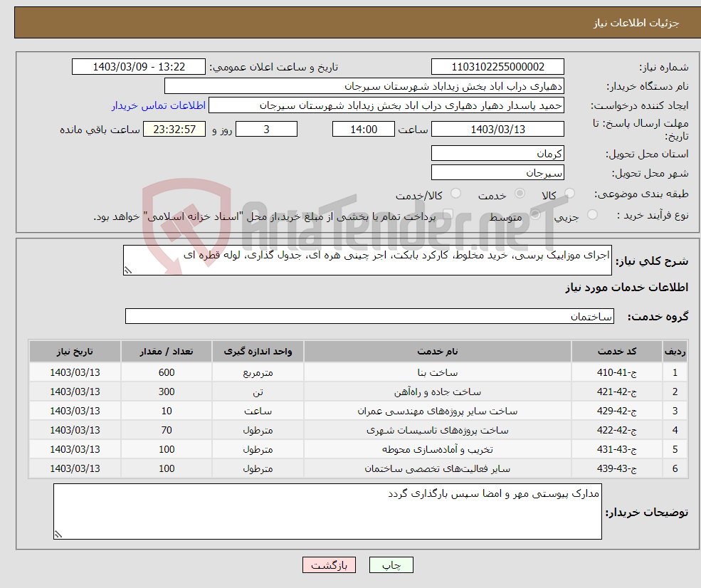Click unit تن in row 2
701x588 pixels.
point(258,392)
